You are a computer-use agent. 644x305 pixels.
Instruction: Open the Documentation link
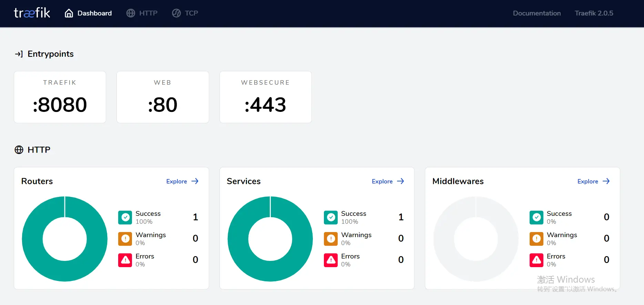537,13
